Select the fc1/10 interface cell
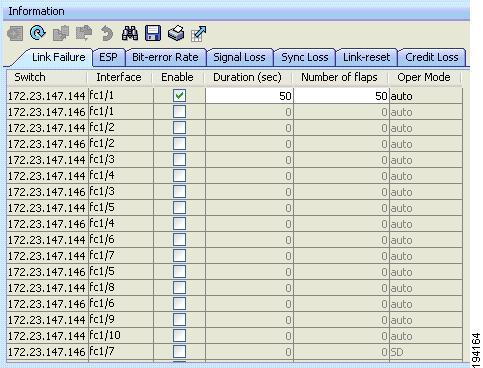483x368 pixels. 121,336
